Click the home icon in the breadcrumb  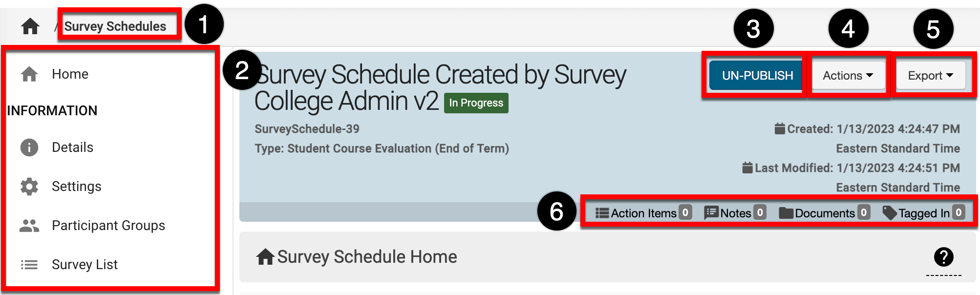30,26
